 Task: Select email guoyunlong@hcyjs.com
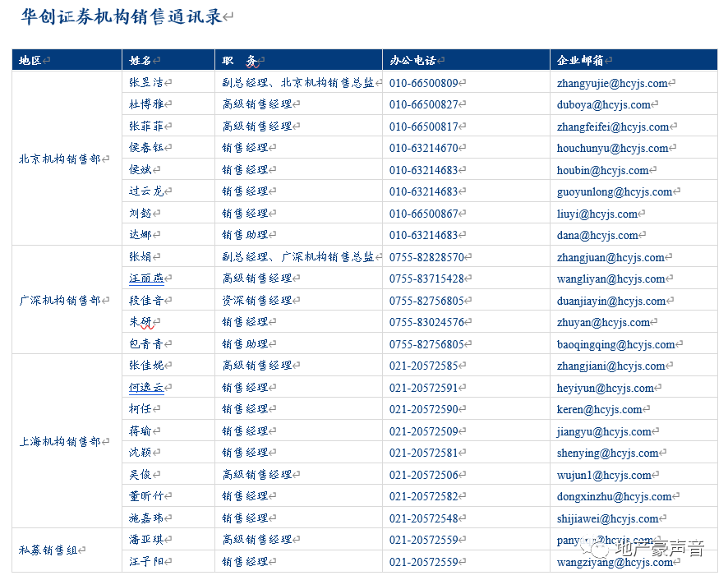[615, 191]
